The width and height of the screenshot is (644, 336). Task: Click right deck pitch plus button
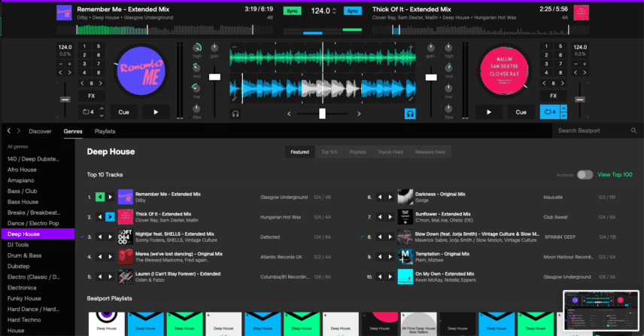[x=585, y=64]
